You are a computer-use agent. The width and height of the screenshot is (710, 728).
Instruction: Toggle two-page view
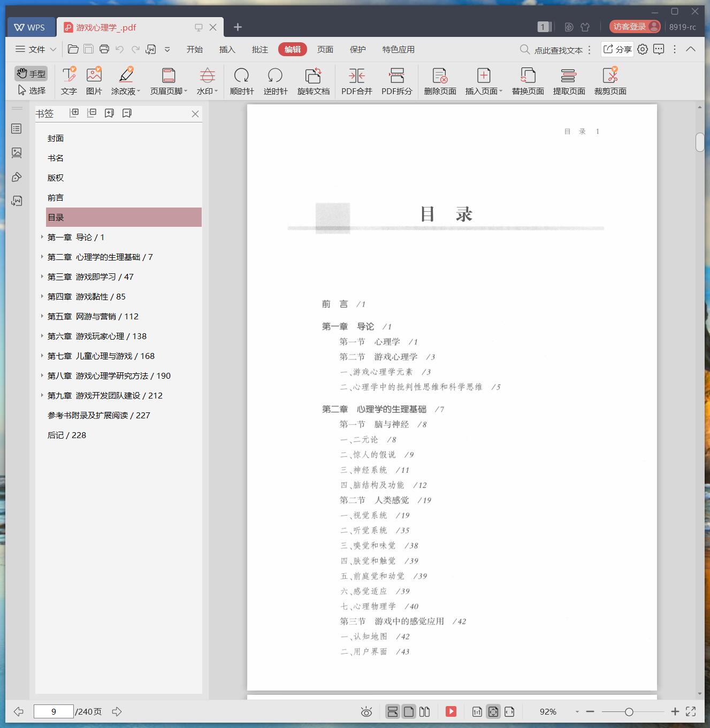pyautogui.click(x=424, y=711)
